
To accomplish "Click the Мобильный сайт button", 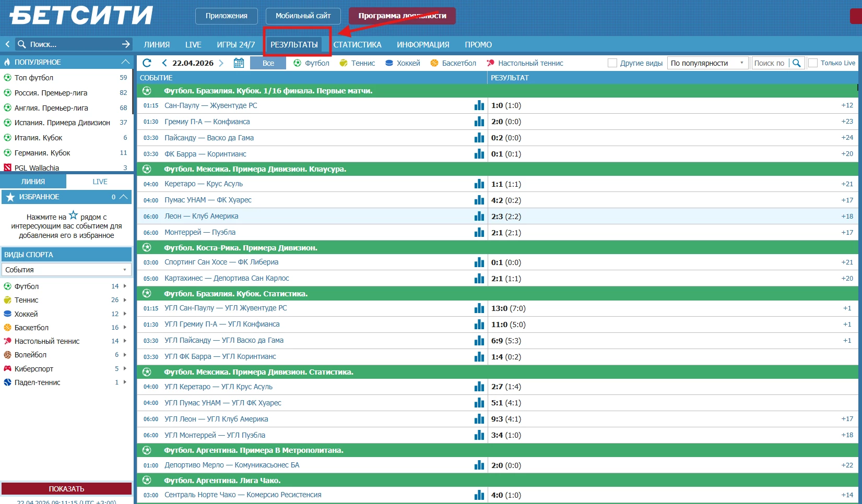I will [303, 16].
